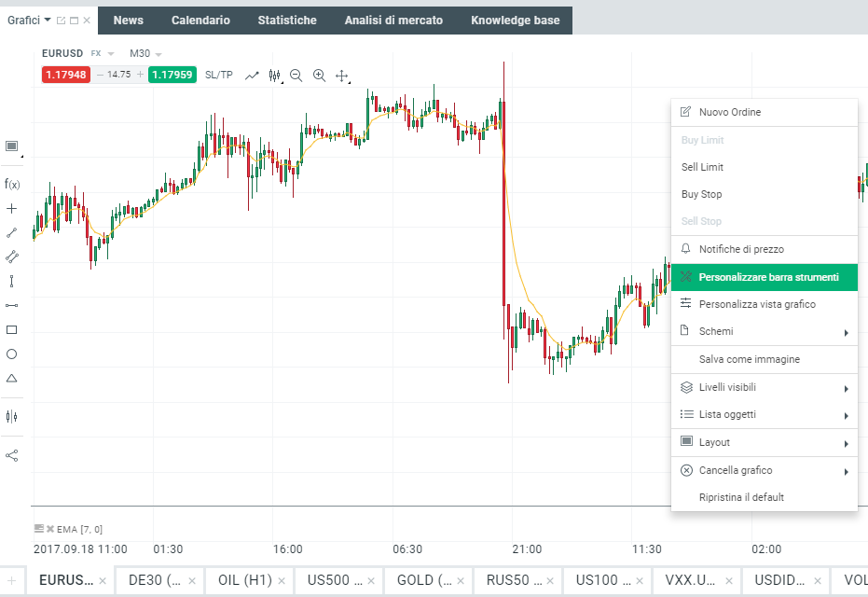The image size is (868, 597).
Task: Switch to the Calendario tab
Action: (200, 21)
